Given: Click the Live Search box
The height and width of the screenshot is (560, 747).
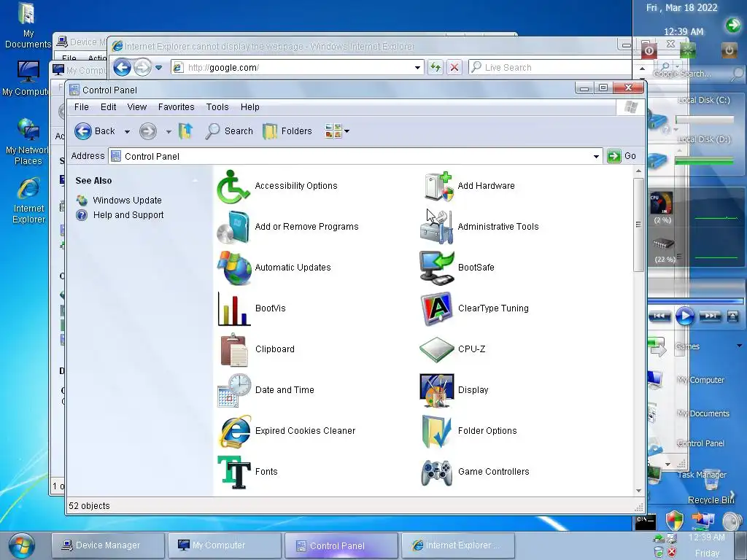Looking at the screenshot, I should pyautogui.click(x=550, y=68).
